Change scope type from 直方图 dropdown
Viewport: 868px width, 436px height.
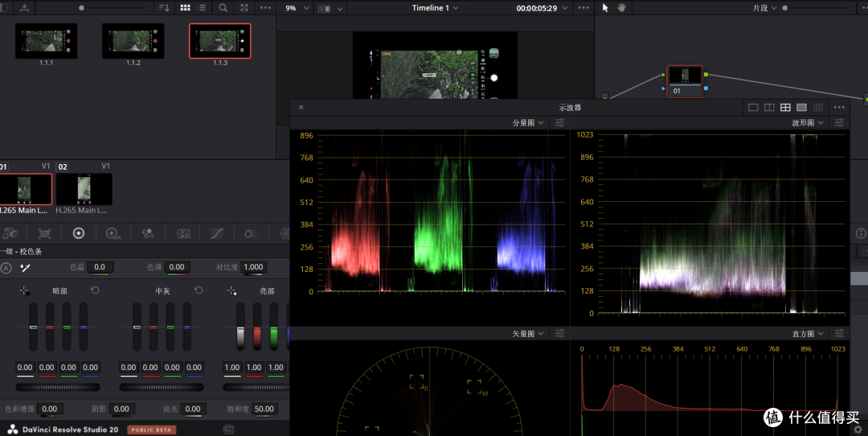coord(808,334)
